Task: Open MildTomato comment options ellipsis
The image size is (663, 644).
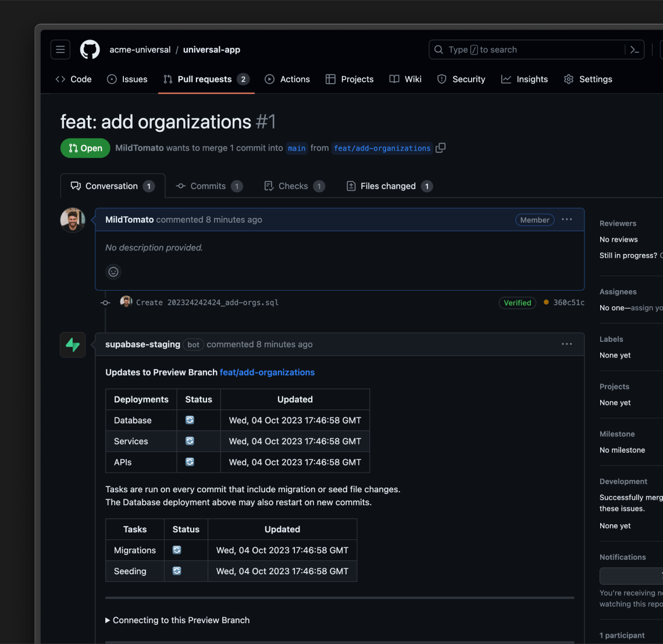Action: [566, 219]
